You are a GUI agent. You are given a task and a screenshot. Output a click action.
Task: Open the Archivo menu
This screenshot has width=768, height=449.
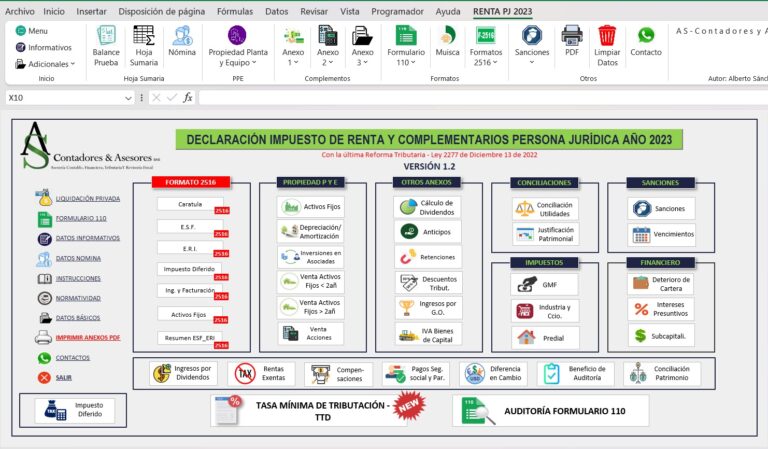click(x=20, y=11)
